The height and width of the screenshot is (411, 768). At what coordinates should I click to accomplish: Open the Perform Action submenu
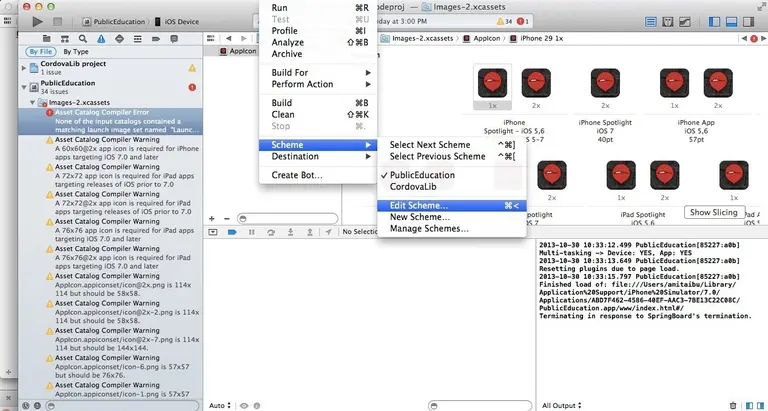[x=318, y=84]
